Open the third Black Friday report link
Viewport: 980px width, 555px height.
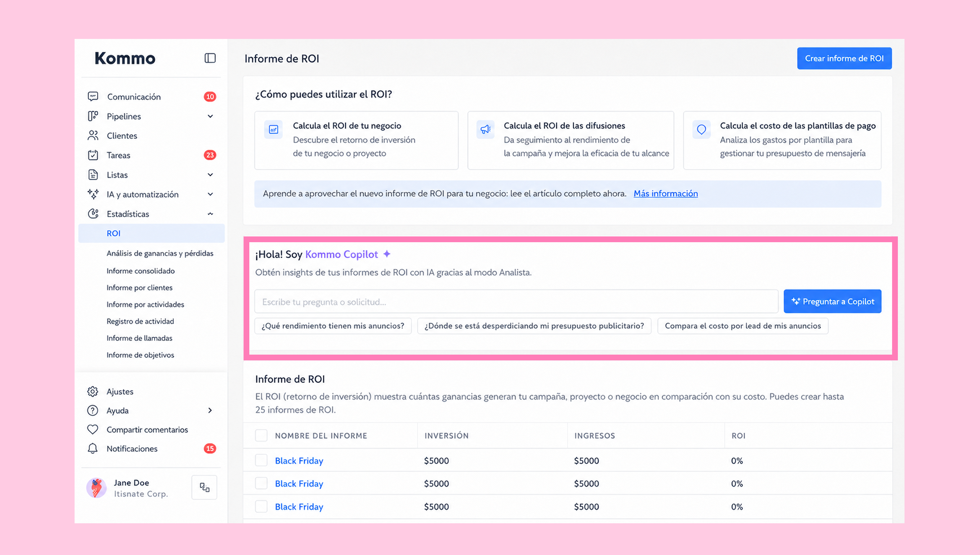click(x=299, y=507)
